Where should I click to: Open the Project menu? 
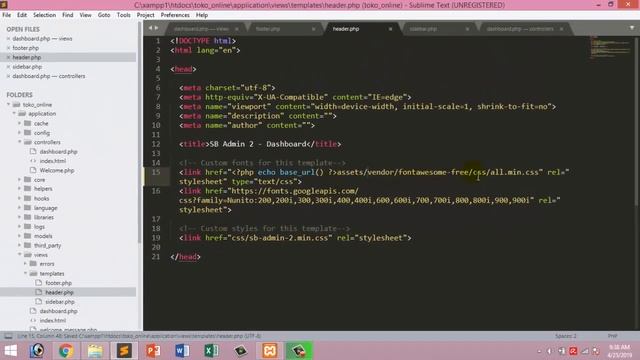(x=145, y=15)
